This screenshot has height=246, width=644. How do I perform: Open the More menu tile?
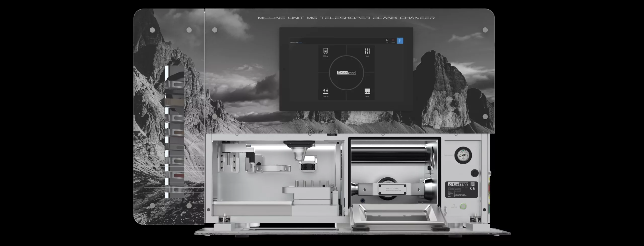click(367, 91)
